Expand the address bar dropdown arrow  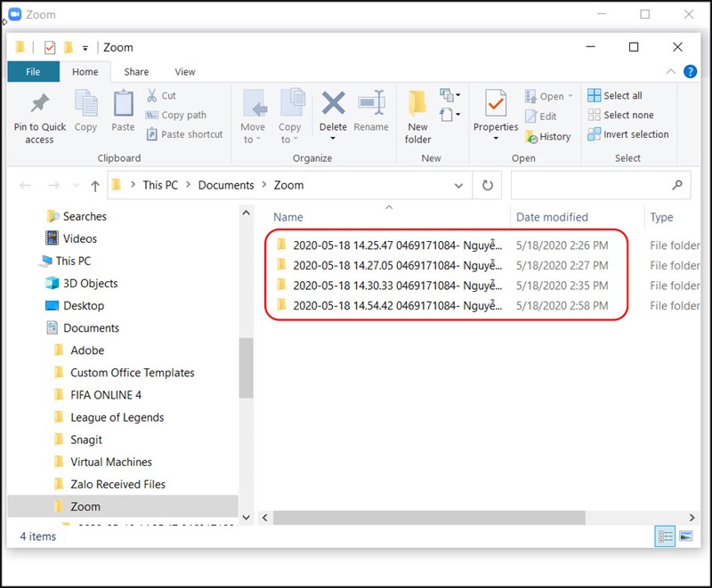tap(459, 185)
